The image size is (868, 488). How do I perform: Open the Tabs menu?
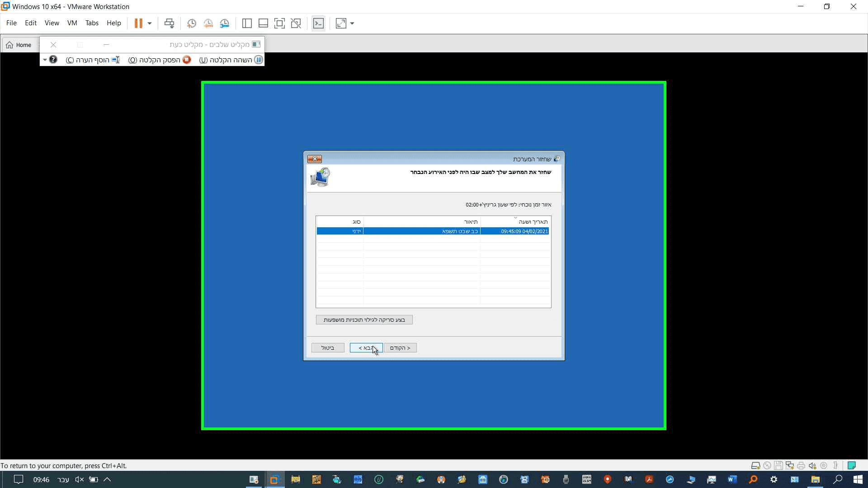[92, 23]
